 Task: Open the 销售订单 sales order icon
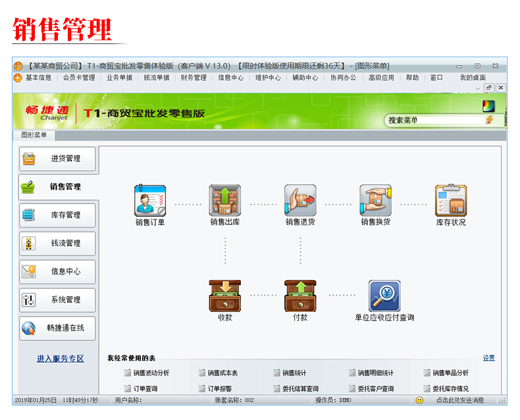click(x=150, y=201)
